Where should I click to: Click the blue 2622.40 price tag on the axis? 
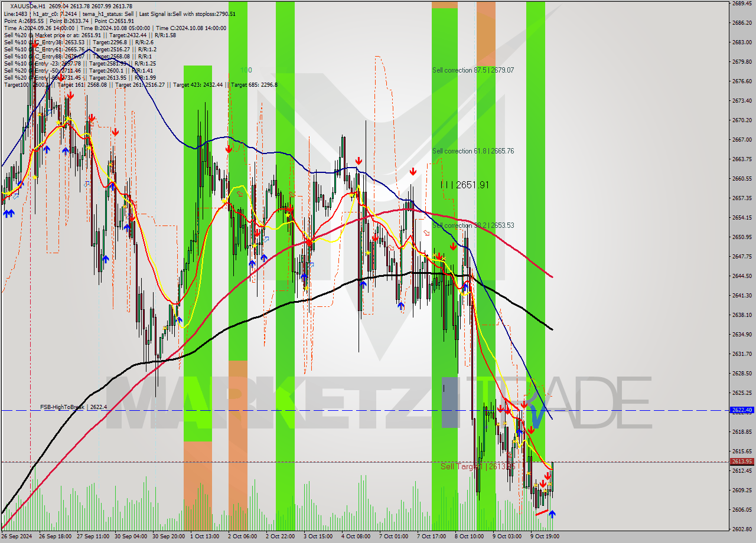[741, 410]
